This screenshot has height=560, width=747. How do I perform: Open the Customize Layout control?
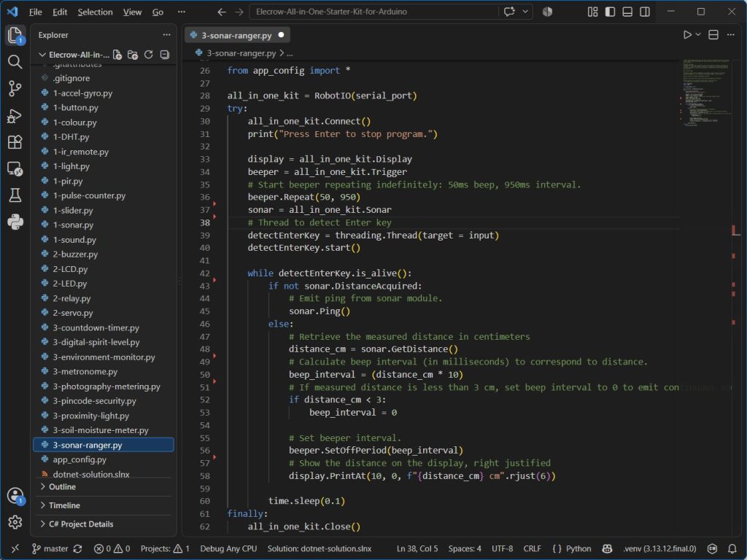tap(592, 12)
